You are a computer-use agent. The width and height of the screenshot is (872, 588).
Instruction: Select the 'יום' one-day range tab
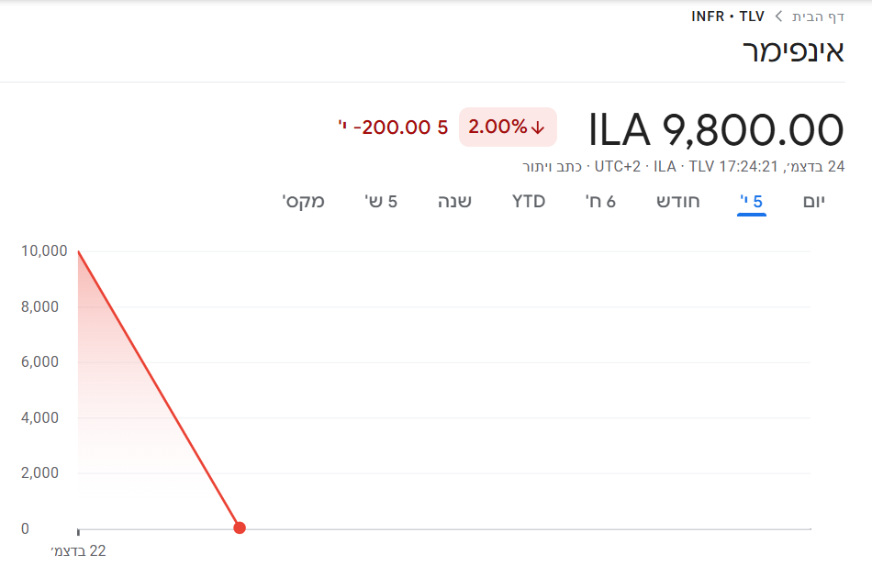814,201
